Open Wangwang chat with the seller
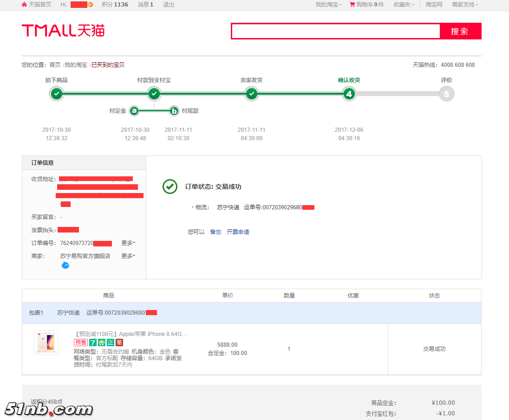 pos(65,265)
